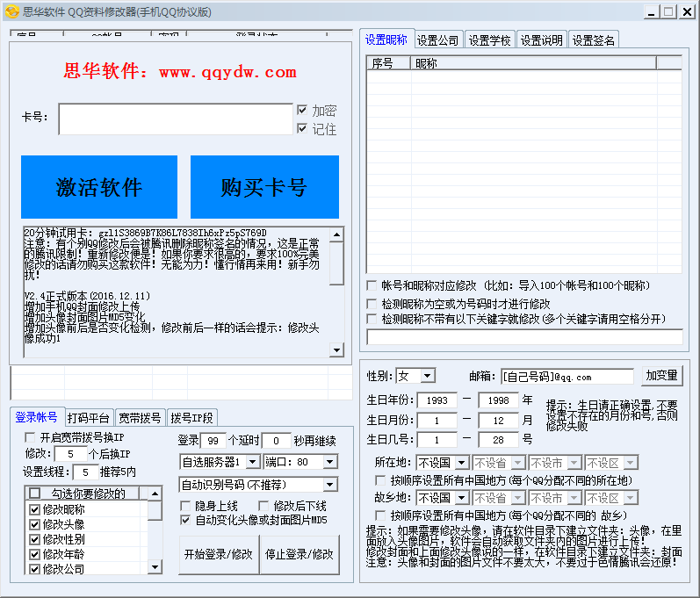
Task: Start the process with 开始登录/修改
Action: coord(218,555)
